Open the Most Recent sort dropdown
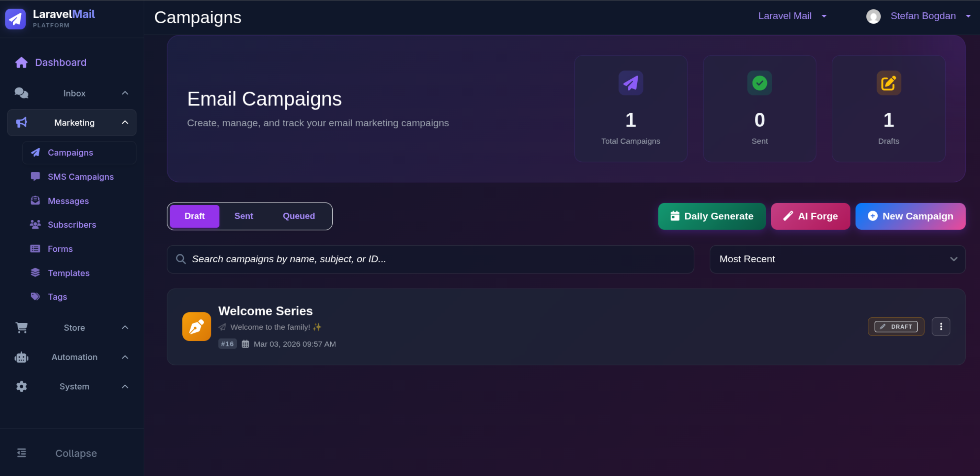Image resolution: width=980 pixels, height=476 pixels. [837, 259]
